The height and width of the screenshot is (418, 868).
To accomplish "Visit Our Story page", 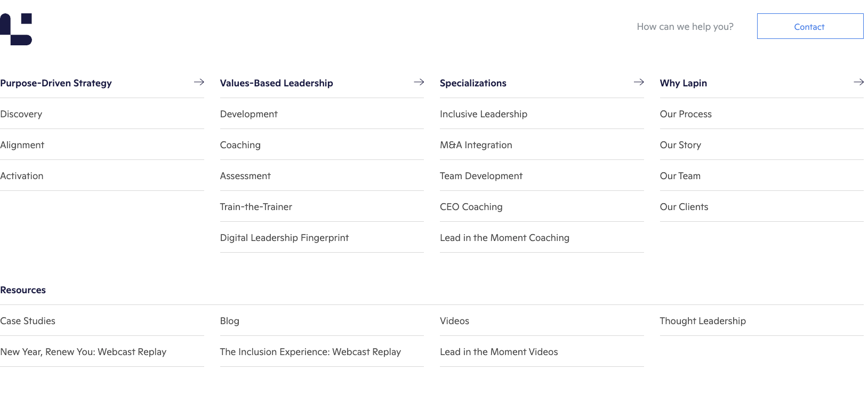I will (x=680, y=145).
